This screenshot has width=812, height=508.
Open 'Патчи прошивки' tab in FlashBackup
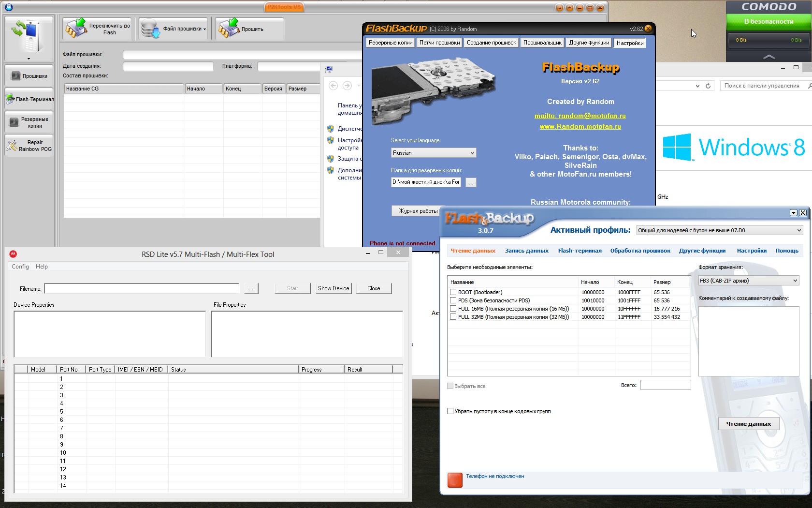coord(439,43)
